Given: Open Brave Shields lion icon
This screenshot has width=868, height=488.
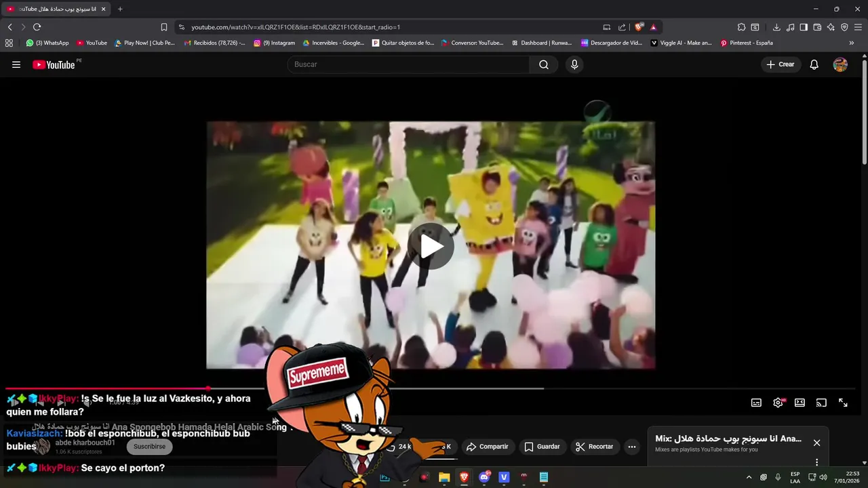Looking at the screenshot, I should (x=639, y=27).
